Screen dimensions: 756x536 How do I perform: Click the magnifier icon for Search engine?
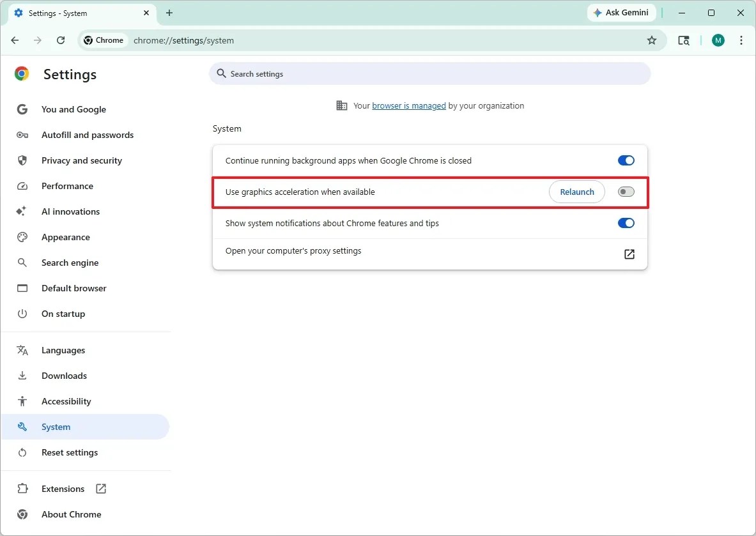coord(22,263)
